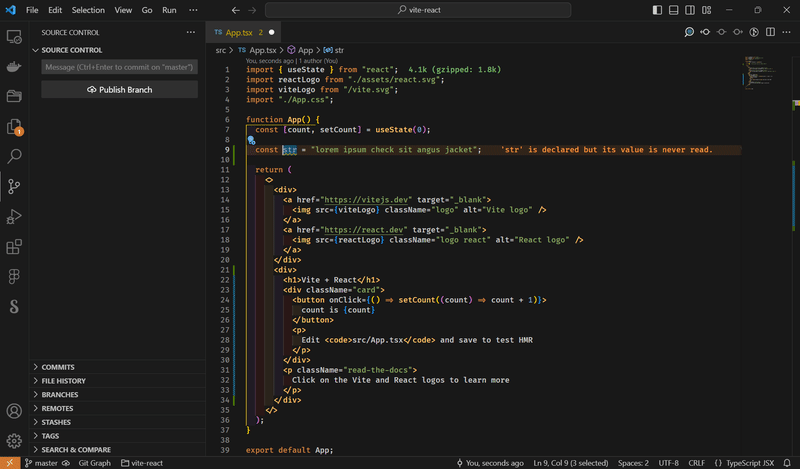This screenshot has width=800, height=469.
Task: Select the App.tsx editor tab
Action: pyautogui.click(x=244, y=32)
